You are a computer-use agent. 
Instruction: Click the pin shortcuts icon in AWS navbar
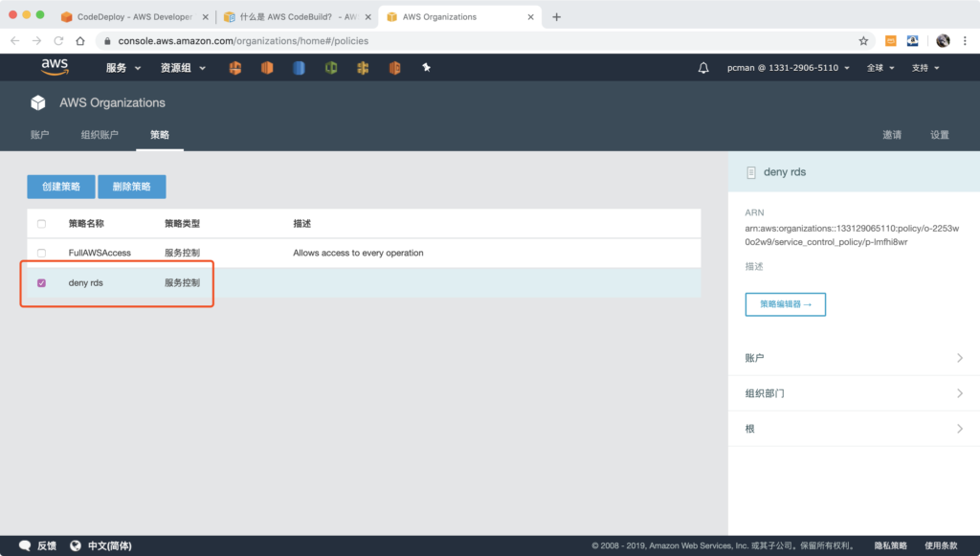coord(426,68)
